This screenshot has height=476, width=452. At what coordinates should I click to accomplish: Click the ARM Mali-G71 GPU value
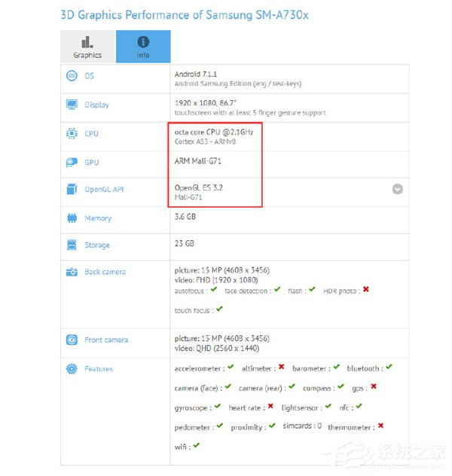tap(198, 161)
